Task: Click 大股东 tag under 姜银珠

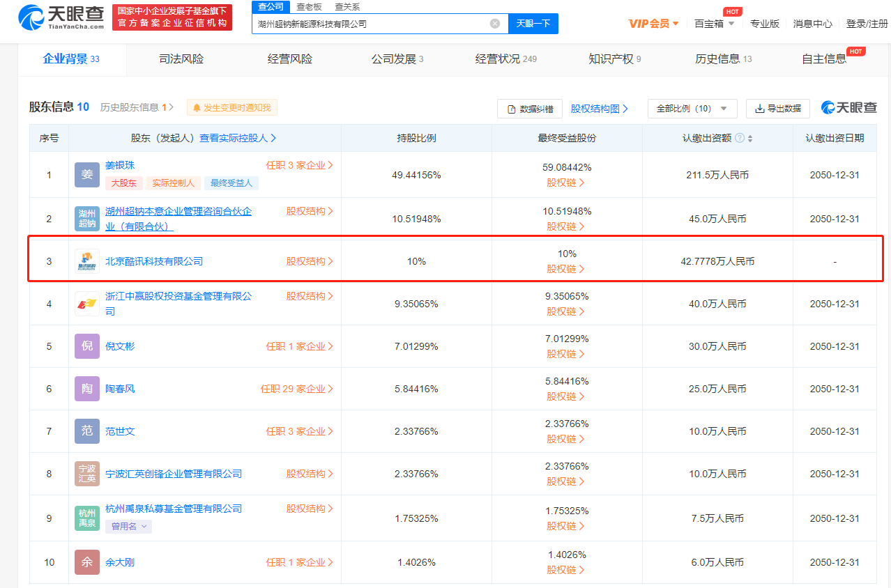Action: pyautogui.click(x=124, y=183)
